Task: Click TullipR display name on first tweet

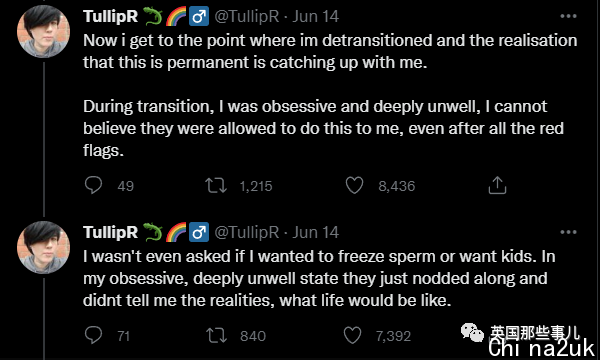Action: pos(110,16)
